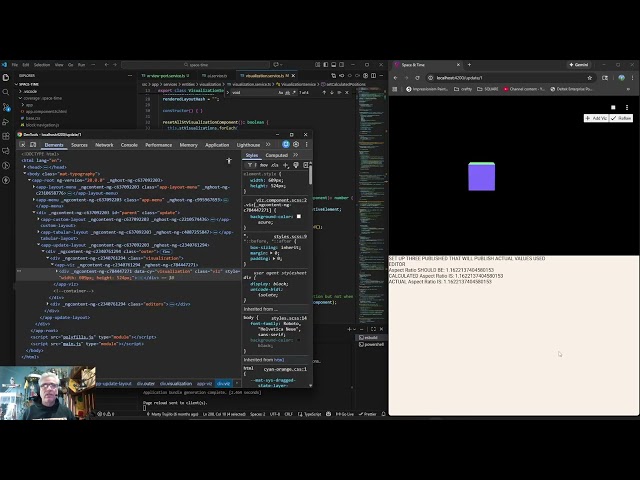Click the black background-color swatch under body

pyautogui.click(x=299, y=340)
